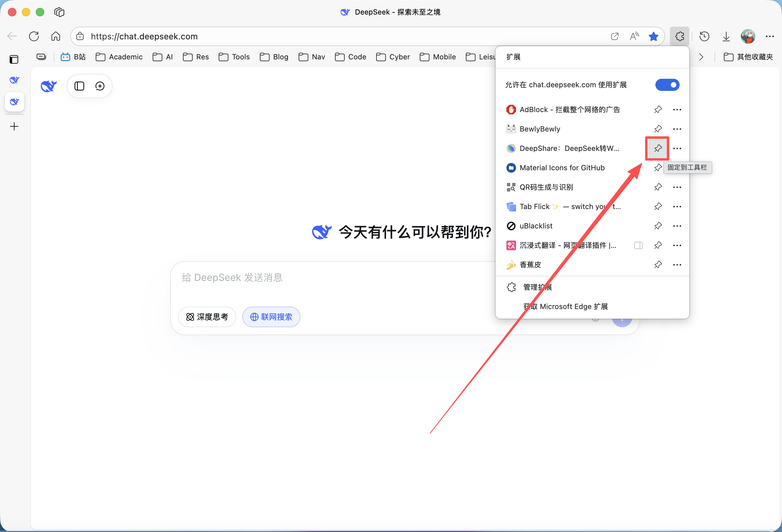
Task: Open more options for uBlacklist extension
Action: click(x=677, y=226)
